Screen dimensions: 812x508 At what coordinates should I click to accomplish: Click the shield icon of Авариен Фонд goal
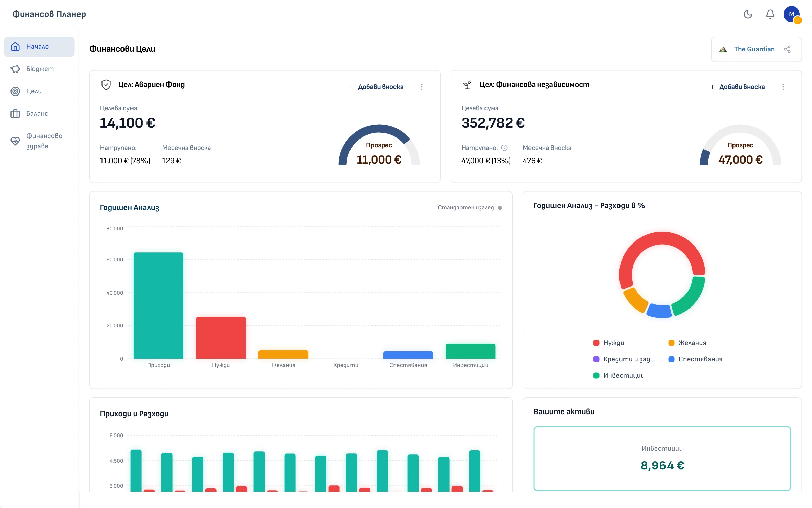(x=106, y=85)
